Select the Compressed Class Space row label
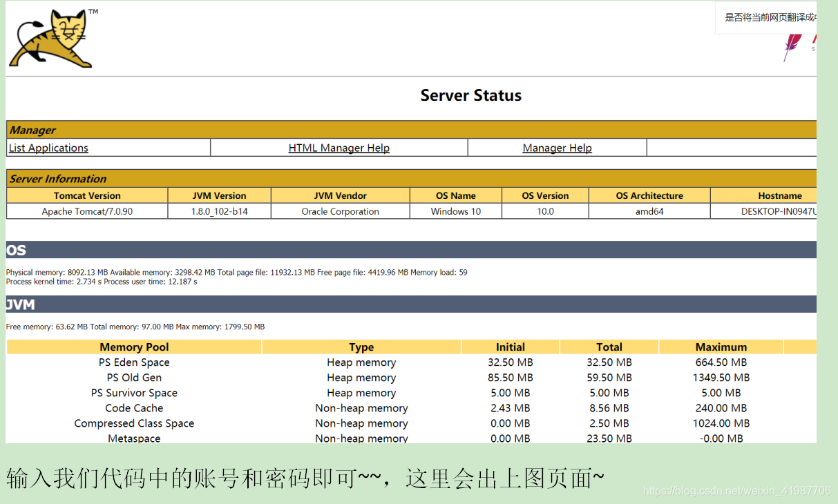Screen dimensions: 838x504 [134, 423]
